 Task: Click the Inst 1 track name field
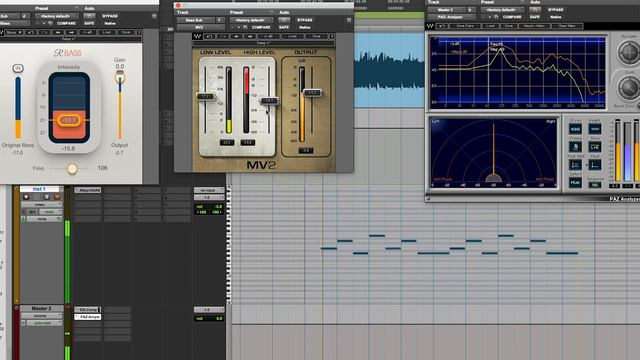click(x=40, y=189)
